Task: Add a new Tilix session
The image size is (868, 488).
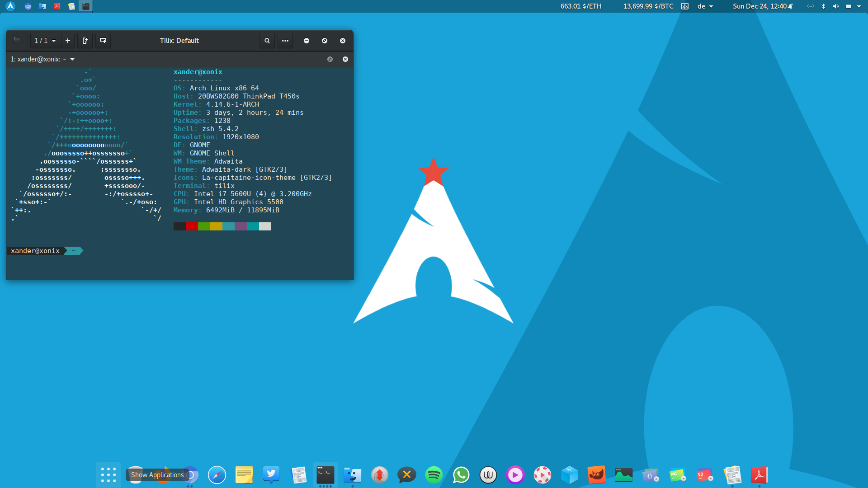Action: click(68, 41)
